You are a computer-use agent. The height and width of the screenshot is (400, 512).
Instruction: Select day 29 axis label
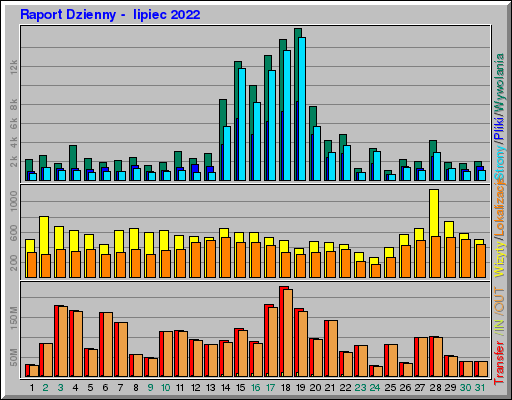[450, 388]
